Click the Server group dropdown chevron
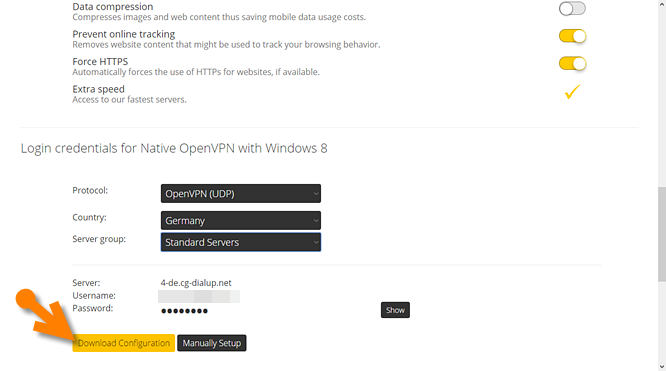666x371 pixels. coord(316,242)
